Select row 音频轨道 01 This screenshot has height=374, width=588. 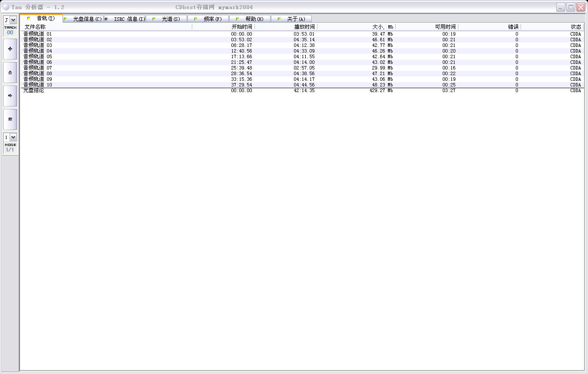tap(302, 34)
